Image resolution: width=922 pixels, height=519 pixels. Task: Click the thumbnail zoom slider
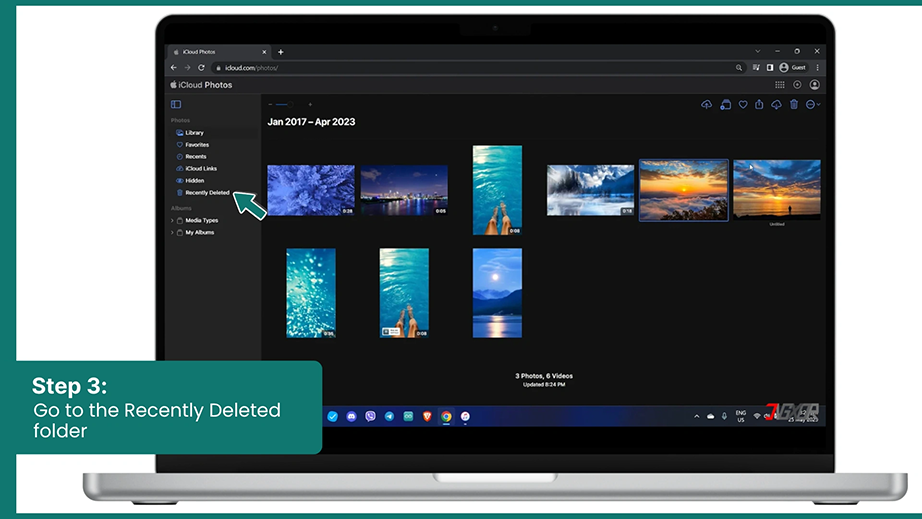click(x=285, y=105)
